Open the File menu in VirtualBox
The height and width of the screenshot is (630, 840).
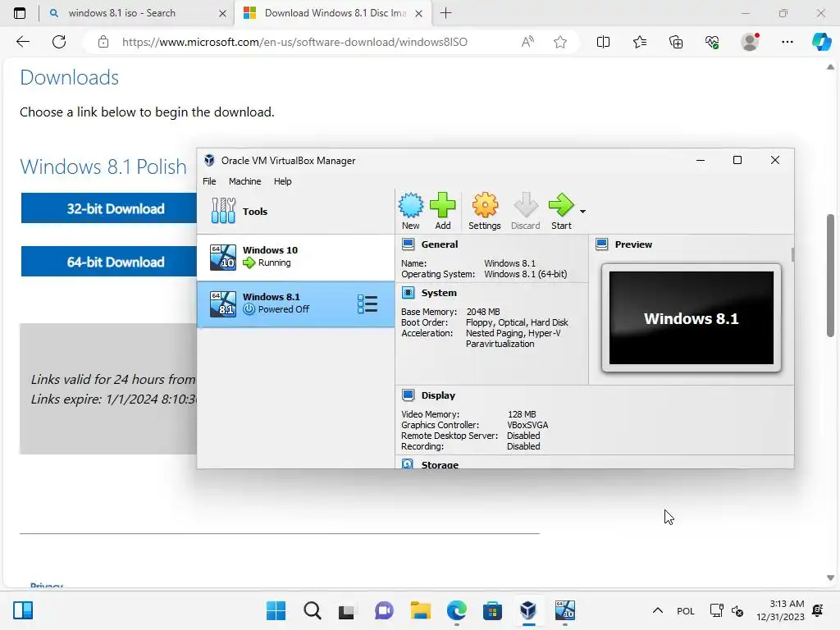209,181
